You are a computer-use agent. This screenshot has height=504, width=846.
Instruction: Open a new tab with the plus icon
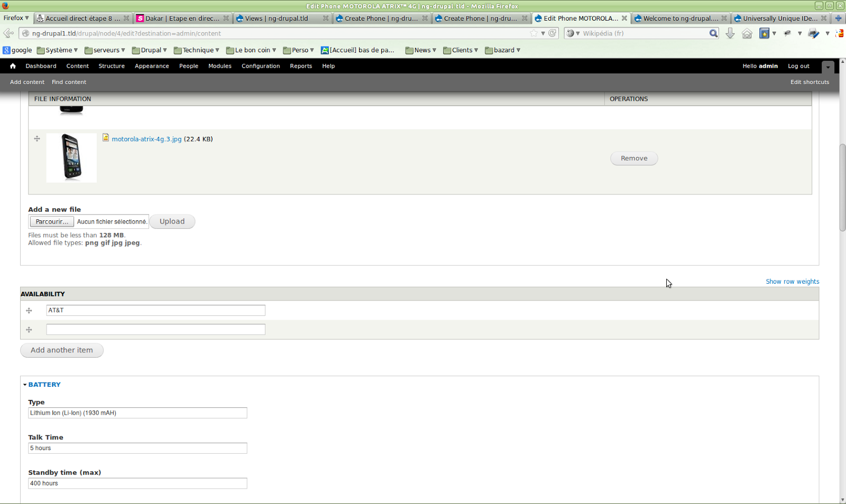838,18
